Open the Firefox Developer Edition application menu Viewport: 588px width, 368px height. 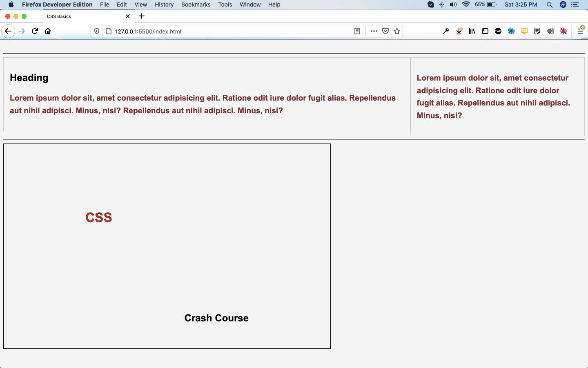57,4
